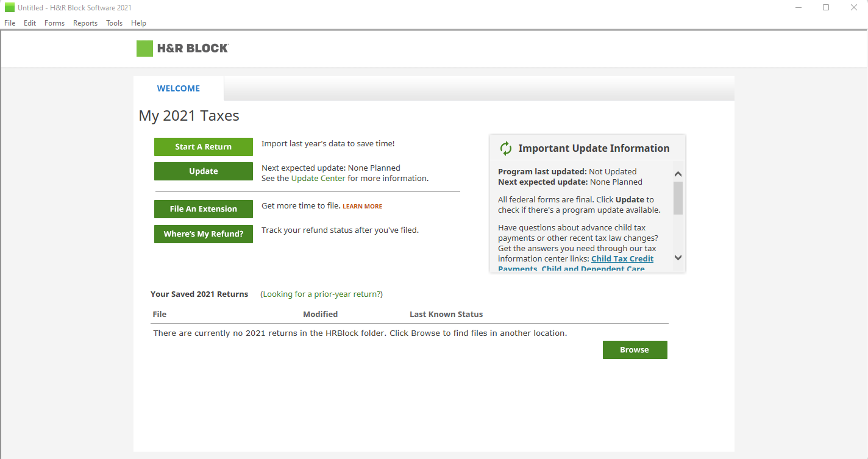Click the scroll-up arrow in the update panel

click(x=677, y=173)
